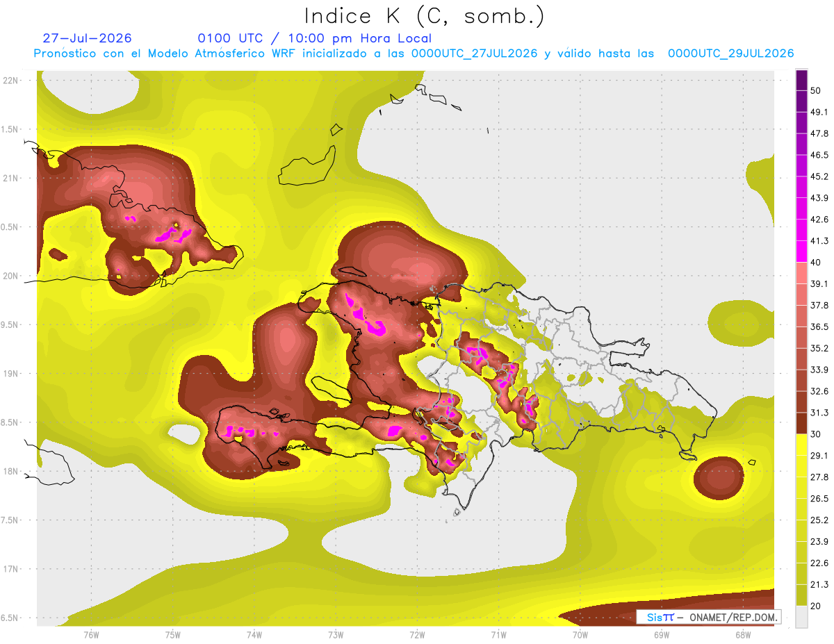
Task: Click colorbar value 39.1
Action: point(819,283)
